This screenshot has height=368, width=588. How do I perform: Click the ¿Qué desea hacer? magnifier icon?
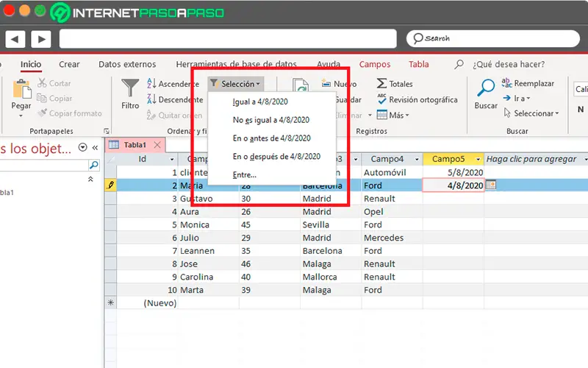click(x=459, y=64)
